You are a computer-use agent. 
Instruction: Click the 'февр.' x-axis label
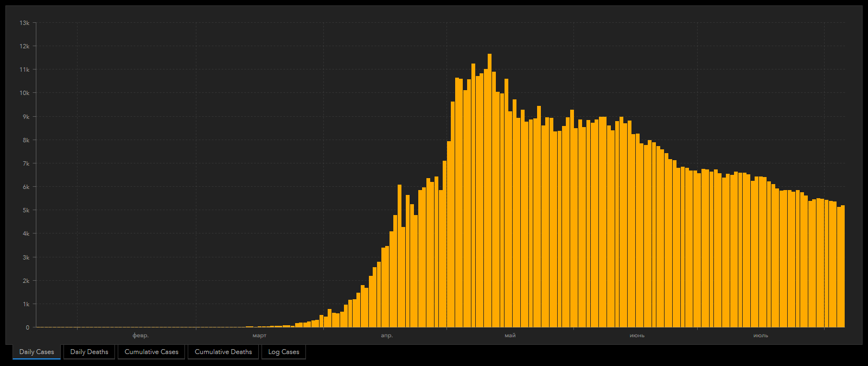[x=141, y=336]
